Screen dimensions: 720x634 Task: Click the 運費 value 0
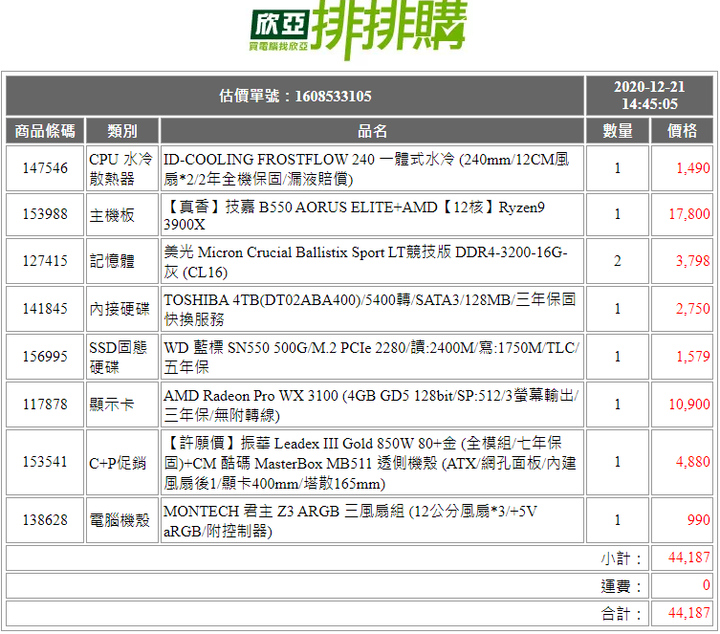(707, 585)
